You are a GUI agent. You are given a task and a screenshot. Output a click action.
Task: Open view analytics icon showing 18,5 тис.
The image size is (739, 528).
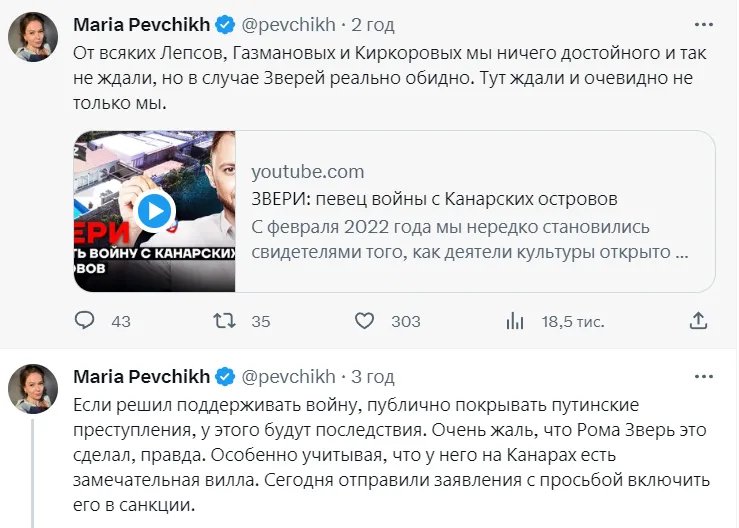pos(516,321)
